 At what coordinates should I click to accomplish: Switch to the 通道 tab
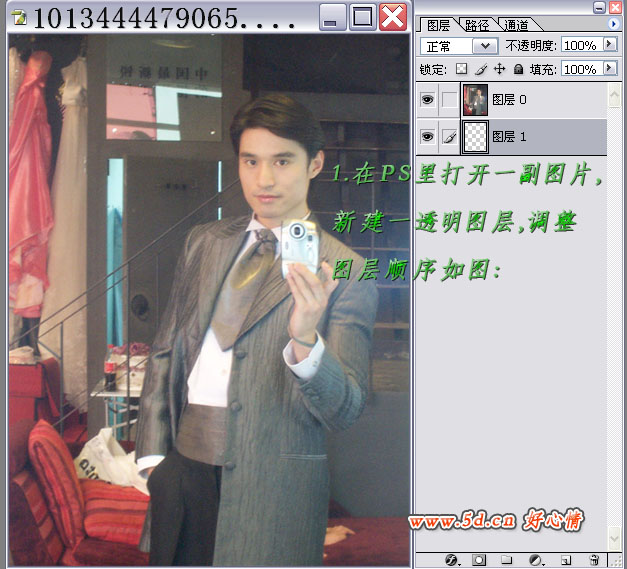pyautogui.click(x=516, y=25)
